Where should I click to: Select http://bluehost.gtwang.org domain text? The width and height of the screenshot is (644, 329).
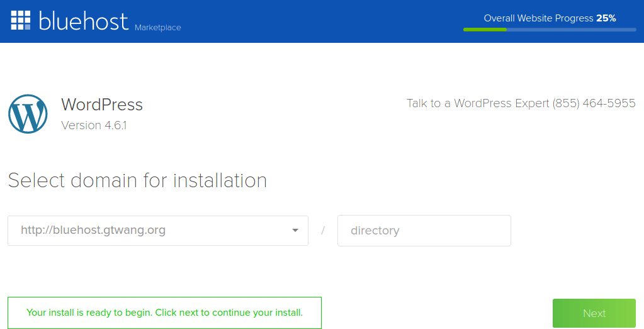93,231
